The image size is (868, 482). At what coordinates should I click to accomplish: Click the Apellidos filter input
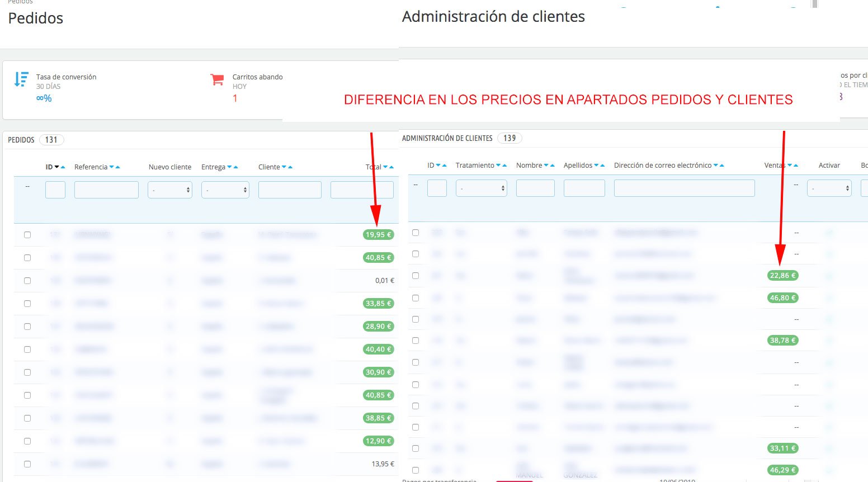pos(584,188)
